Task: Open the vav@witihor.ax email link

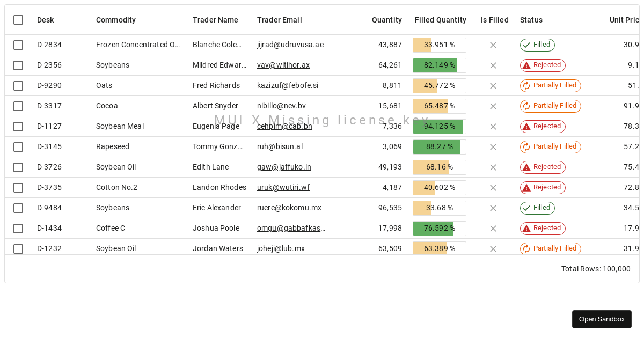Action: click(x=283, y=65)
